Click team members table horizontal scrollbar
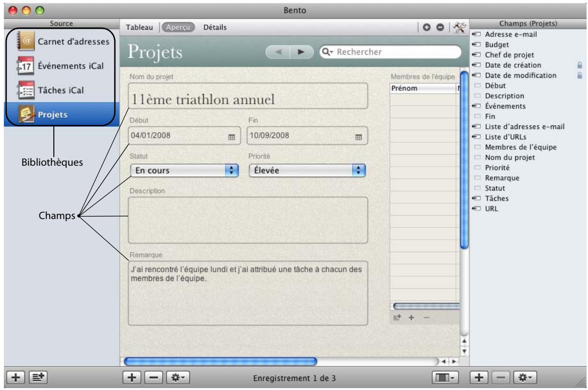 [x=426, y=306]
